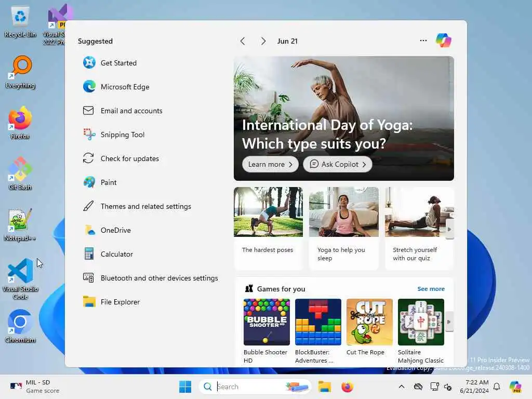Open File Explorer from suggested list

coord(111,302)
